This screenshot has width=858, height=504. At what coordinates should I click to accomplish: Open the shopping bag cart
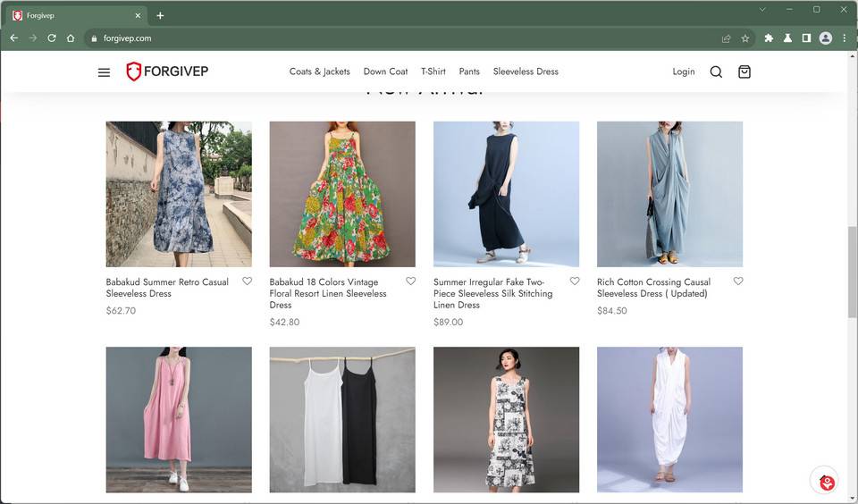coord(744,72)
